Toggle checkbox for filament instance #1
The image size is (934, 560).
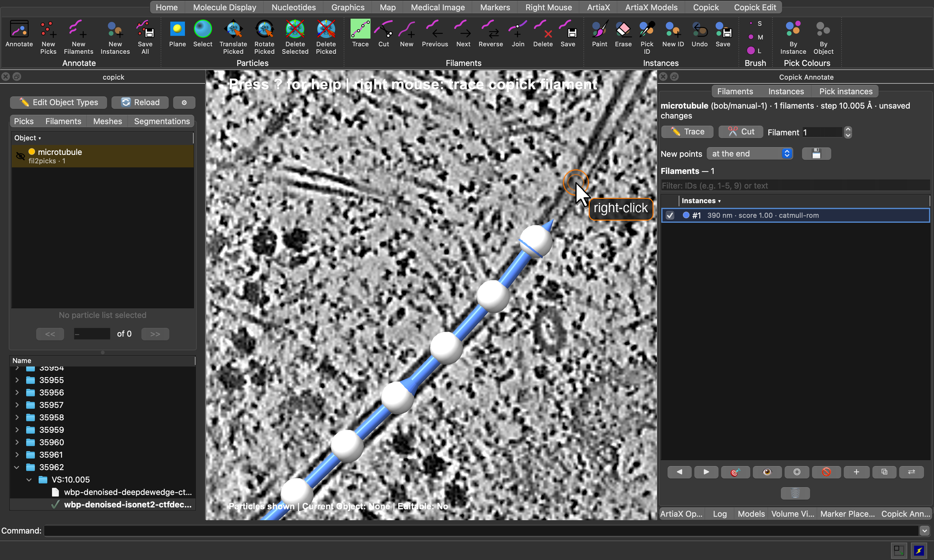tap(670, 216)
